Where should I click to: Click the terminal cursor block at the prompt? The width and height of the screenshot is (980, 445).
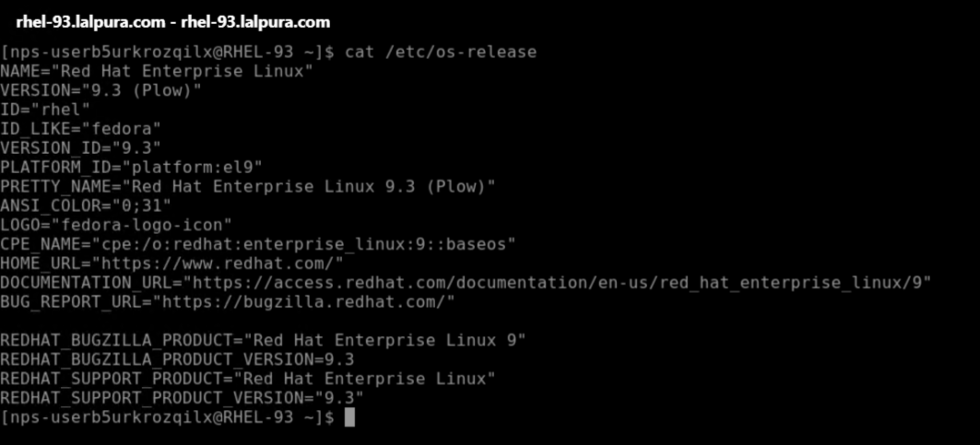349,417
